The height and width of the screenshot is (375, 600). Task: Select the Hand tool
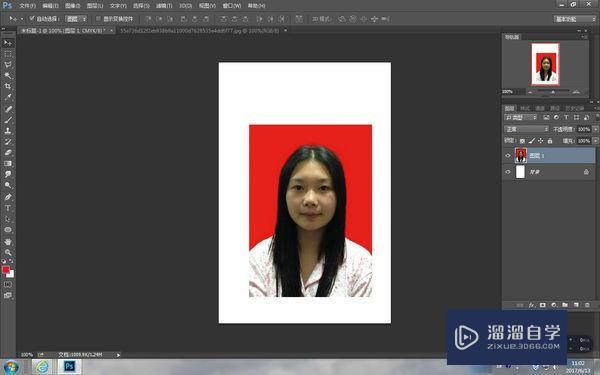click(8, 241)
